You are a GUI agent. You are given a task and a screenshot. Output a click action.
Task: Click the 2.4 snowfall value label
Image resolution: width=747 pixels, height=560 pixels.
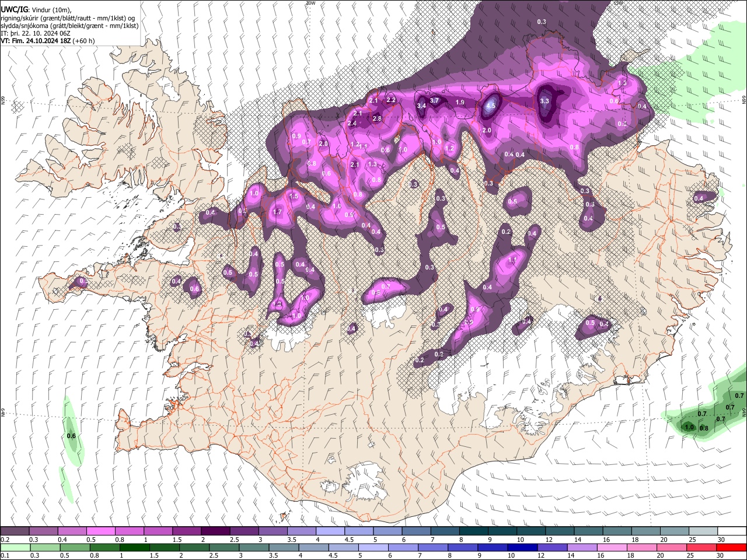click(352, 123)
